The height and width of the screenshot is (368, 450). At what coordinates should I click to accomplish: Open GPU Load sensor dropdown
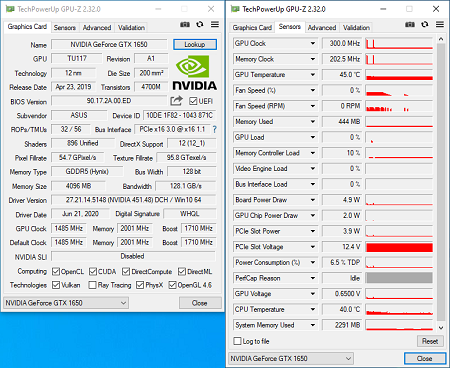click(313, 137)
